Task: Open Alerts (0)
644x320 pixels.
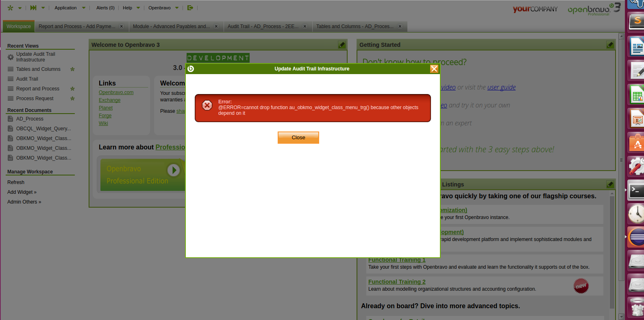Action: click(x=105, y=8)
